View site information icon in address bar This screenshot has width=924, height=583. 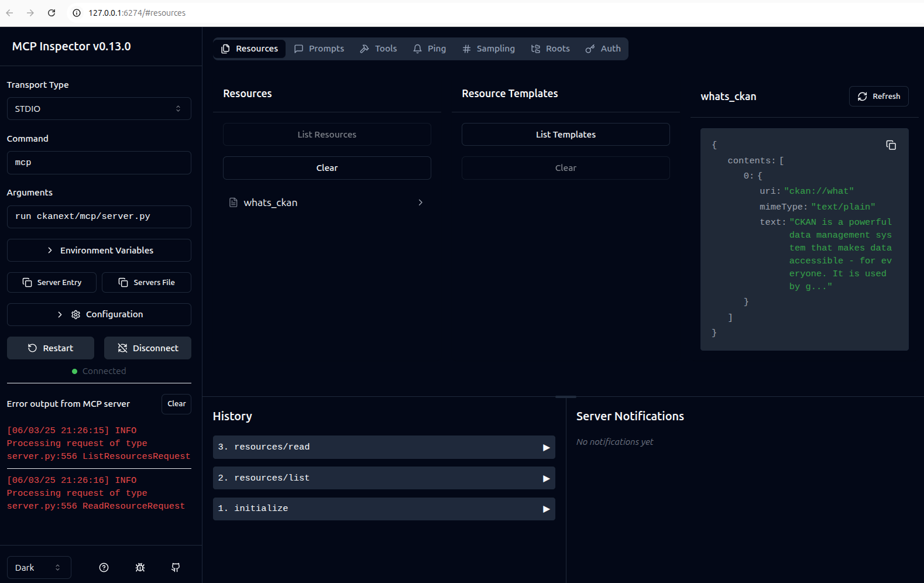[x=77, y=13]
